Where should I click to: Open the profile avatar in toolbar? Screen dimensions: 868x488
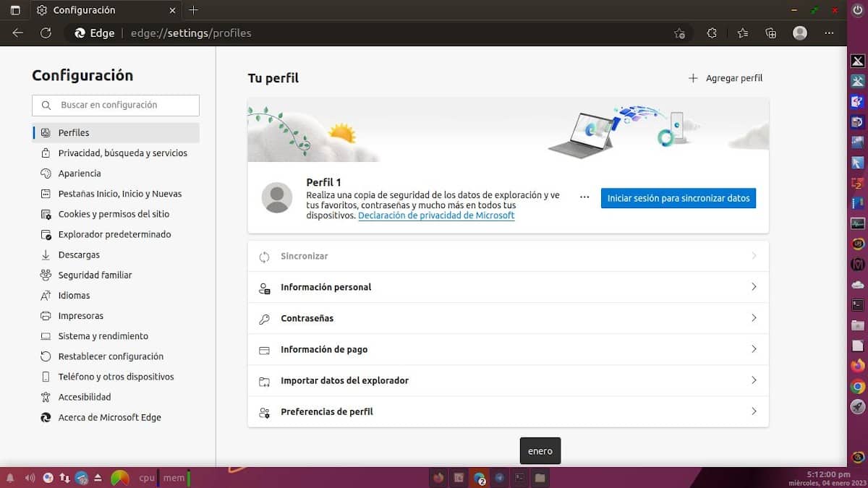click(x=800, y=33)
